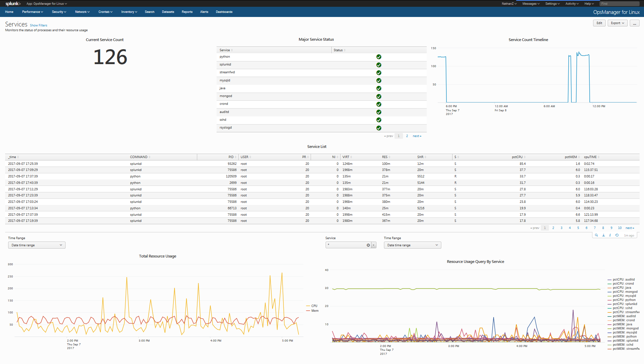Open search in Service List panel
The image size is (644, 364).
click(596, 235)
